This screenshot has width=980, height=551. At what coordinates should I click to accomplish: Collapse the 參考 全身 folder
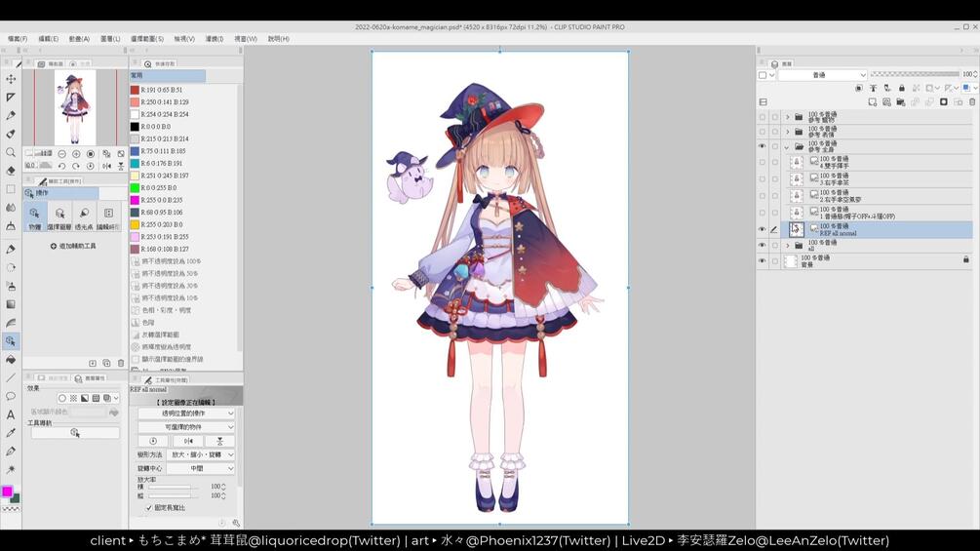[x=788, y=147]
